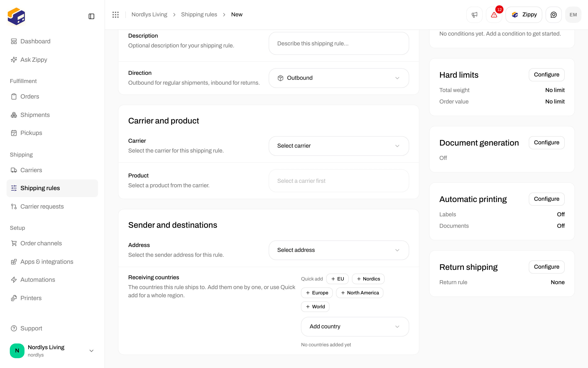Expand Nordlys Living account switcher
Screen dimensions: 588x368
coord(52,351)
